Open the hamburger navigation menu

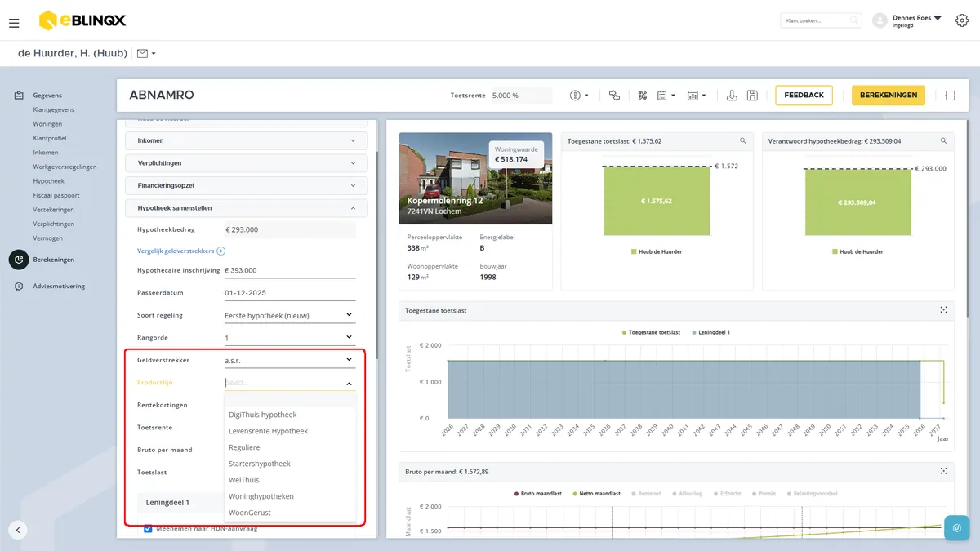click(x=14, y=23)
